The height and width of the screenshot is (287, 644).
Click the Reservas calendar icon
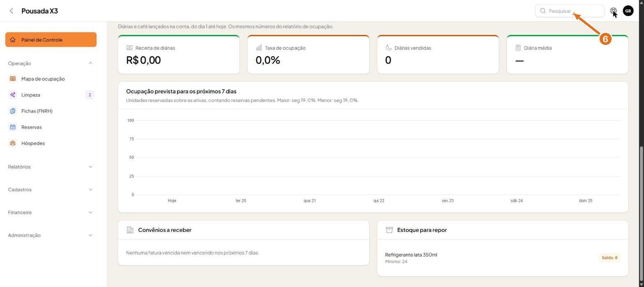(x=13, y=127)
